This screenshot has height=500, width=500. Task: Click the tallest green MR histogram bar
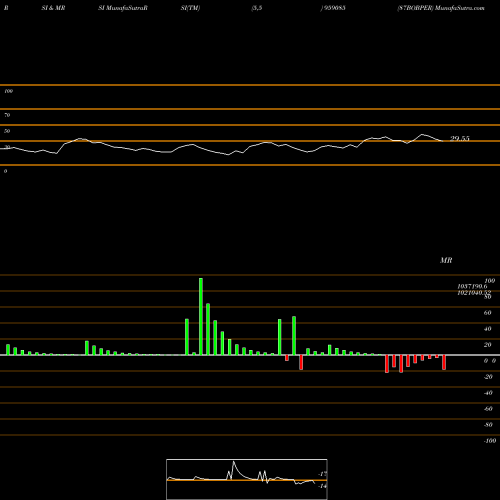[x=201, y=316]
